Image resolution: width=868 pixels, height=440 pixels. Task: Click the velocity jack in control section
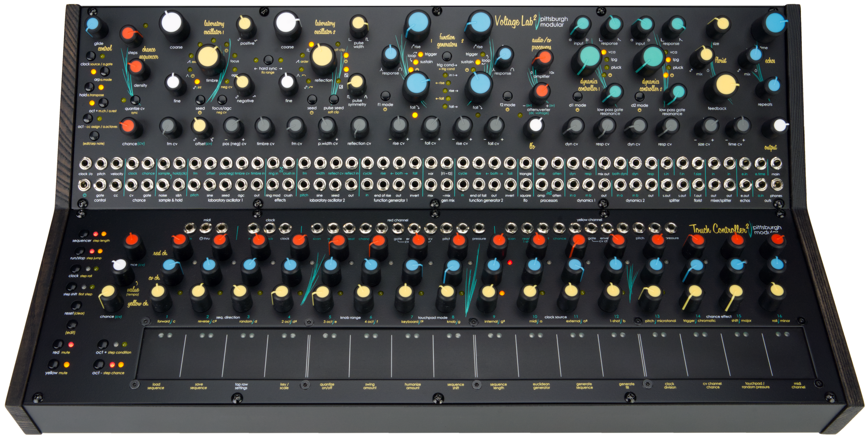point(117,163)
